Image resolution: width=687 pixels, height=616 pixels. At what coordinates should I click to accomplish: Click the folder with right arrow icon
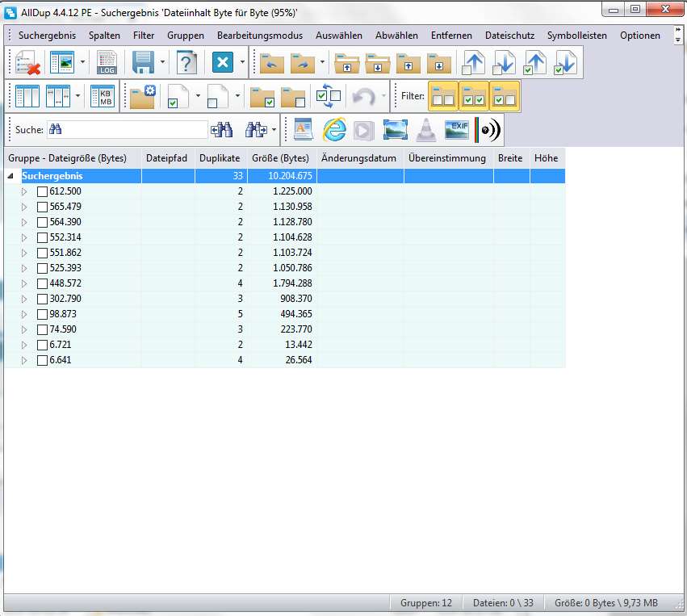302,63
